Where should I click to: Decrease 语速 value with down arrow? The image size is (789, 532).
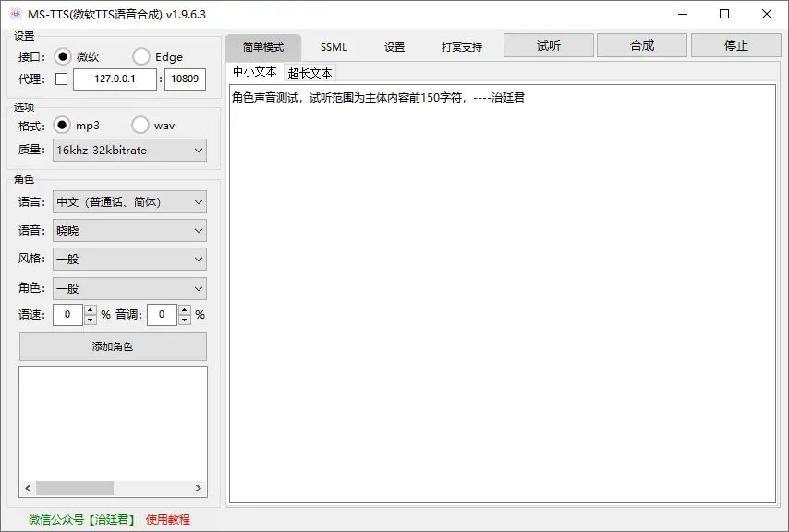click(x=90, y=320)
